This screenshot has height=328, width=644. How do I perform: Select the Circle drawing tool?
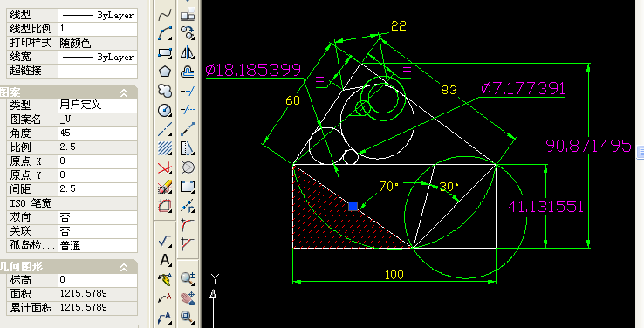coord(165,110)
